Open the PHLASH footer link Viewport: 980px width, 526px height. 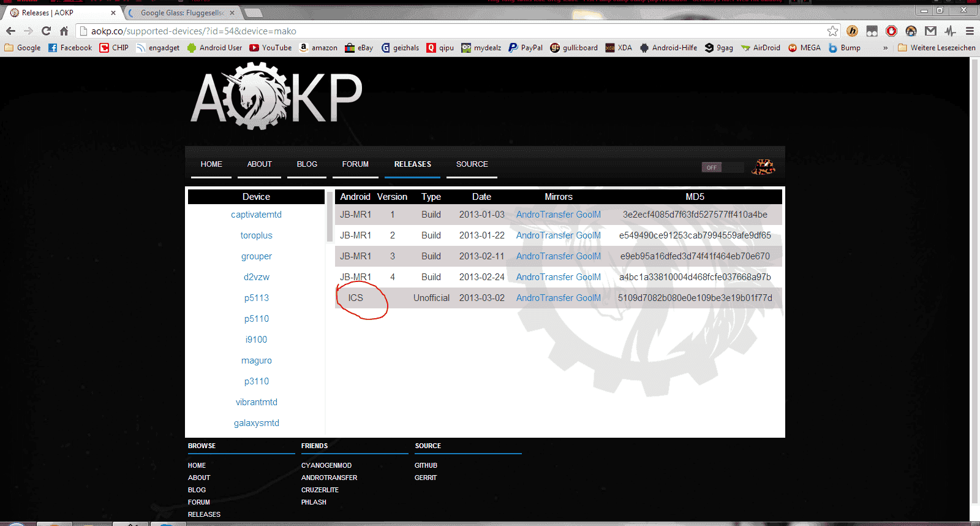tap(314, 502)
